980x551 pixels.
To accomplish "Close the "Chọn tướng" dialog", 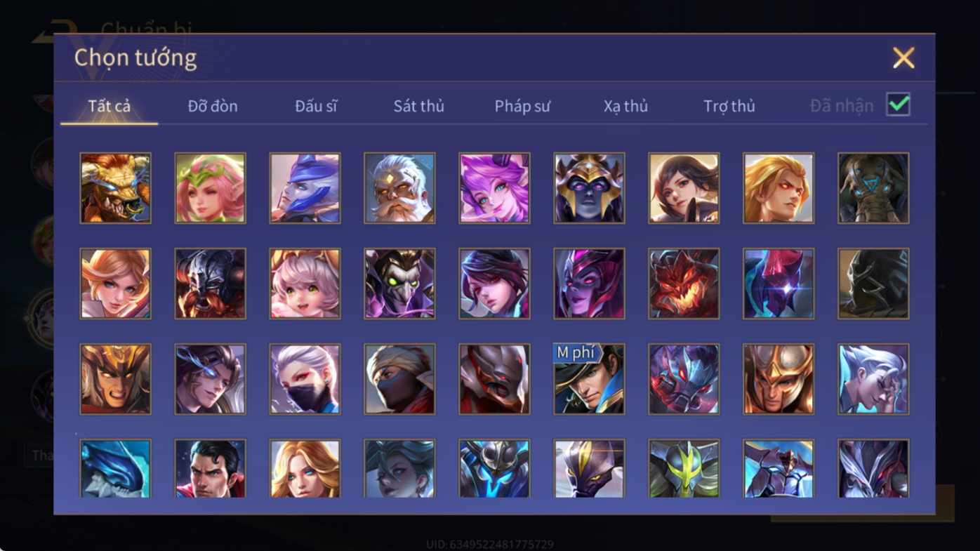I will pos(903,58).
